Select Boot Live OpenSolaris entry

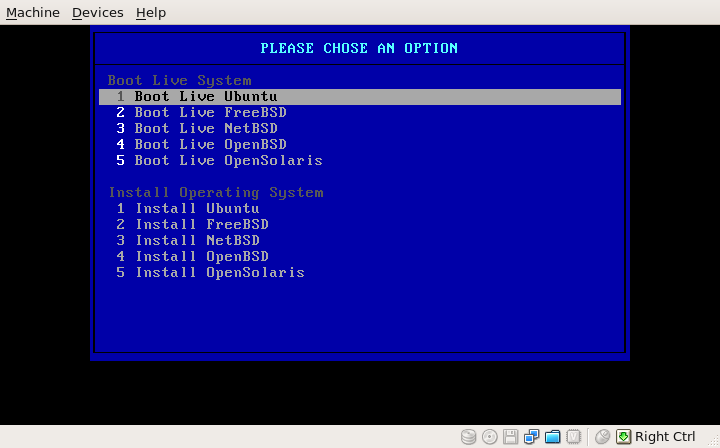click(x=228, y=161)
